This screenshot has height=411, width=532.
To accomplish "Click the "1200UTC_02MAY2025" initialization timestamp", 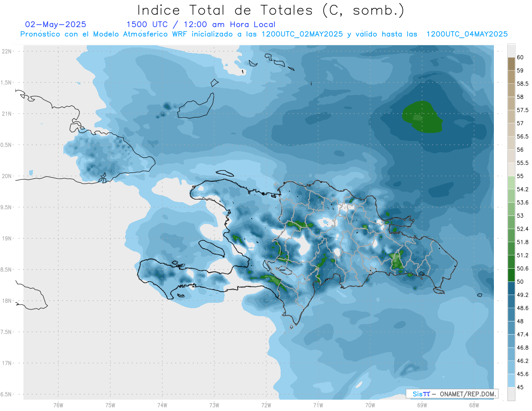I will click(302, 34).
